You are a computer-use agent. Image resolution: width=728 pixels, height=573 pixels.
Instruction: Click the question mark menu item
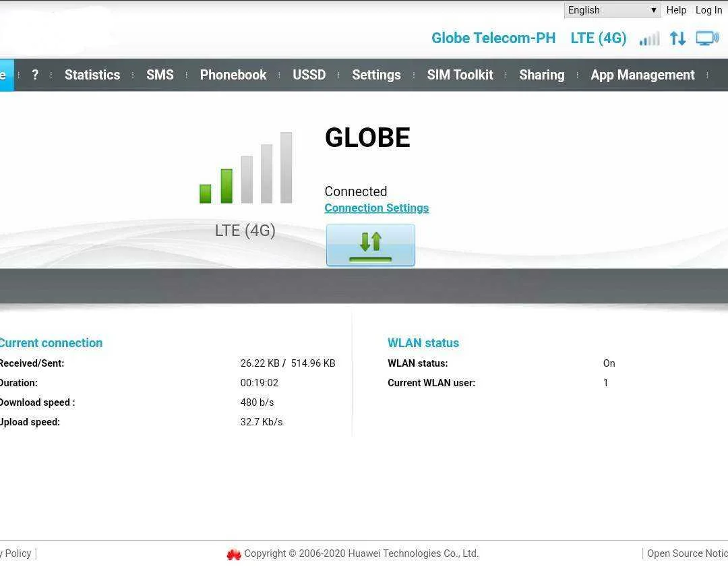35,75
